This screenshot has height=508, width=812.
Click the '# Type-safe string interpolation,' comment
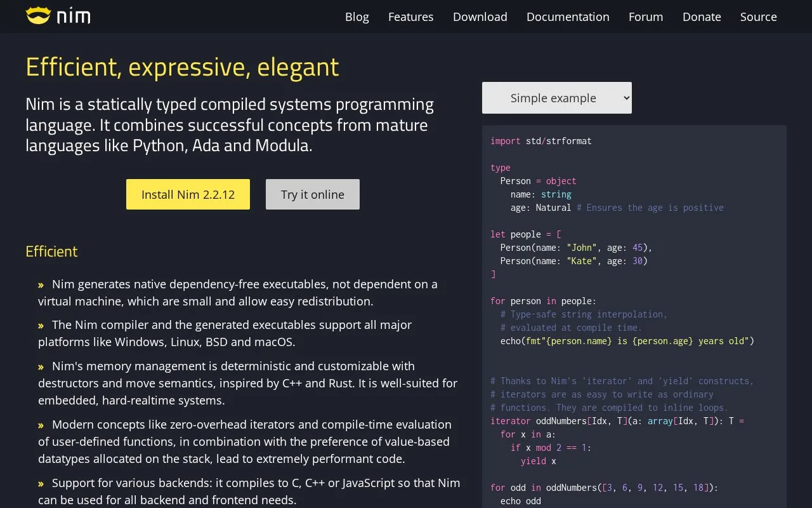(584, 314)
